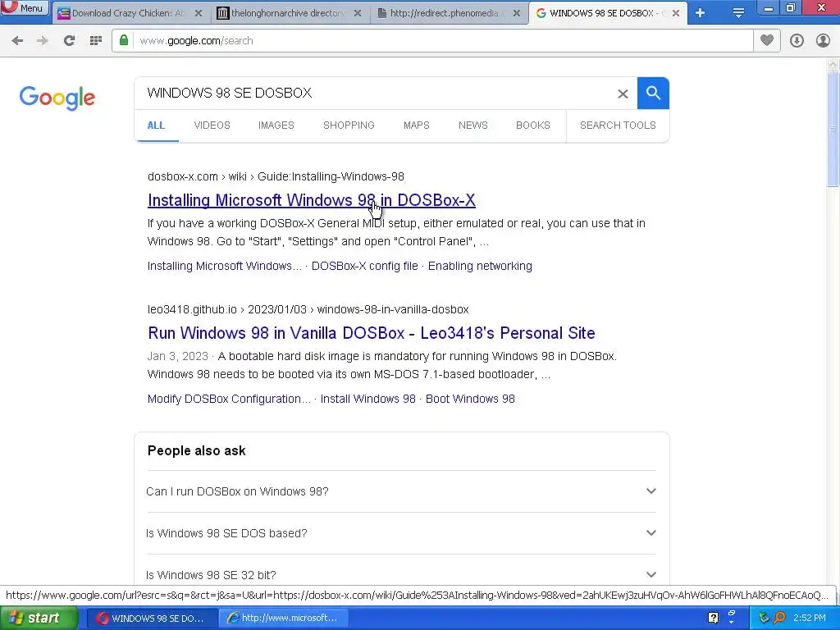Close the thelonghornarchive directory tab
The width and height of the screenshot is (840, 630).
coord(358,13)
